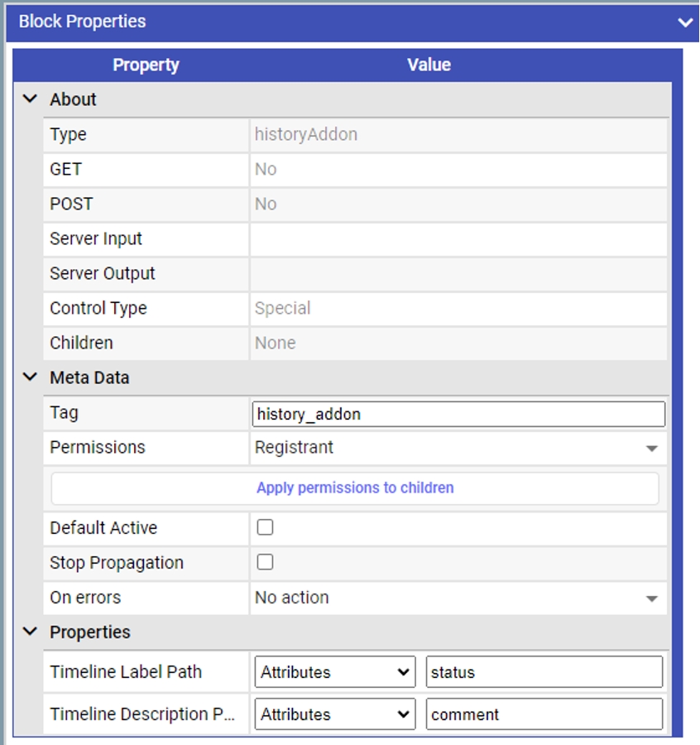Viewport: 700px width, 745px height.
Task: Click Apply permissions to children button
Action: (x=355, y=488)
